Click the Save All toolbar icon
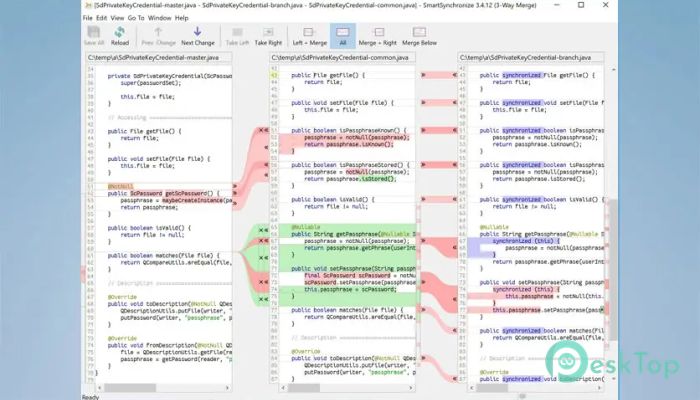The width and height of the screenshot is (700, 400). pos(94,36)
